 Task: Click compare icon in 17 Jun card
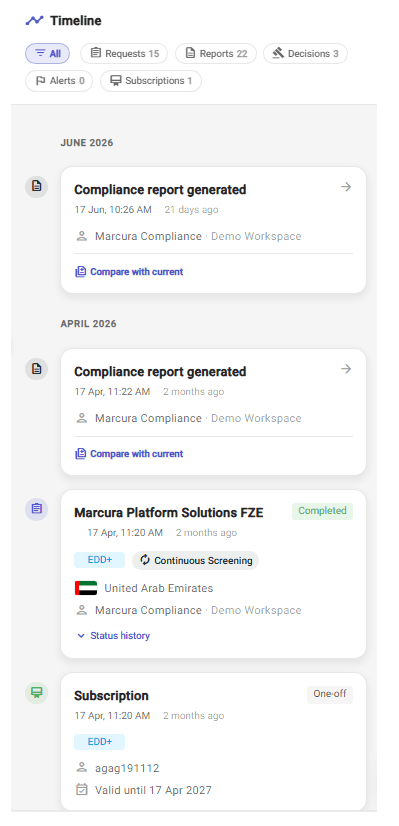click(80, 272)
